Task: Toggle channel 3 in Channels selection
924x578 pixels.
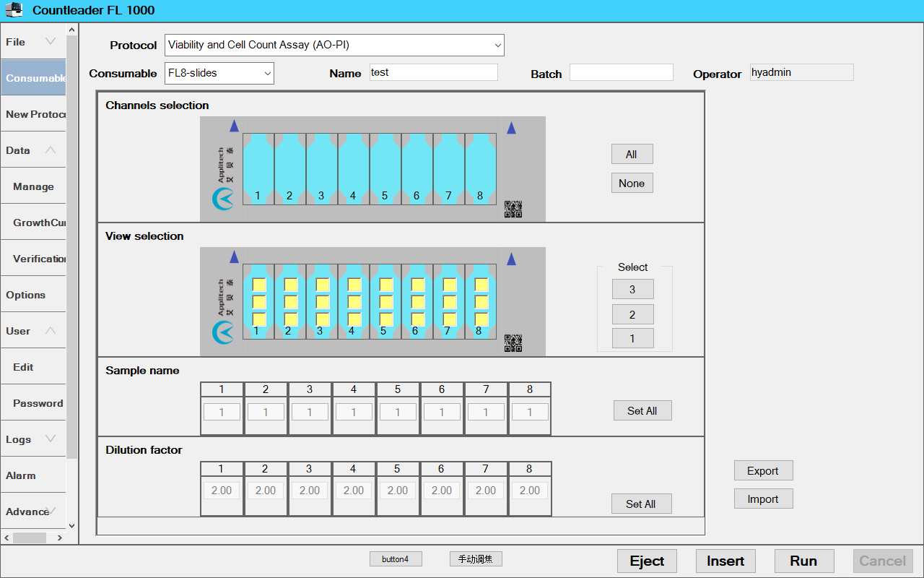Action: (321, 168)
